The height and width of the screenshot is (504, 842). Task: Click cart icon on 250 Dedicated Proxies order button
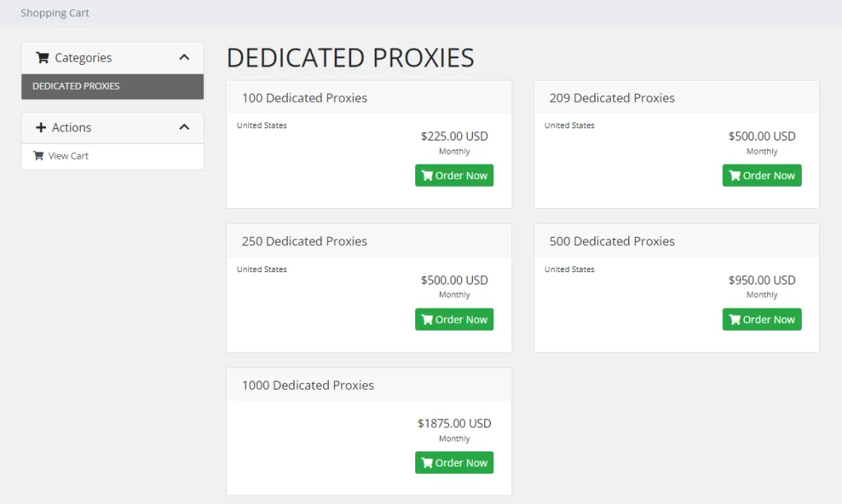click(x=427, y=319)
